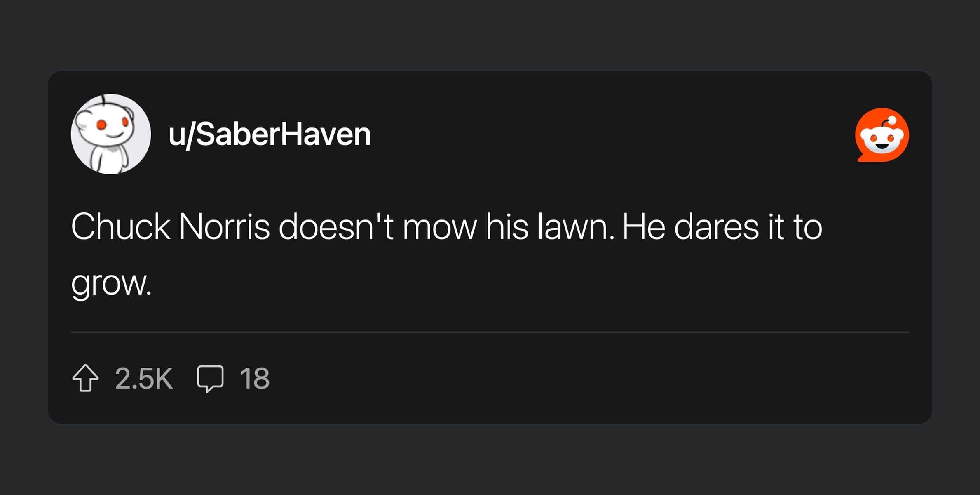Visit u/SaberHaven's profile link
Viewport: 980px width, 495px height.
(x=270, y=134)
